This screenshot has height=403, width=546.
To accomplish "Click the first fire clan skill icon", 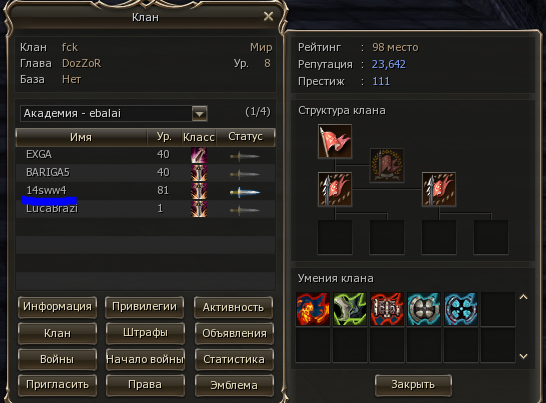I will [x=313, y=309].
